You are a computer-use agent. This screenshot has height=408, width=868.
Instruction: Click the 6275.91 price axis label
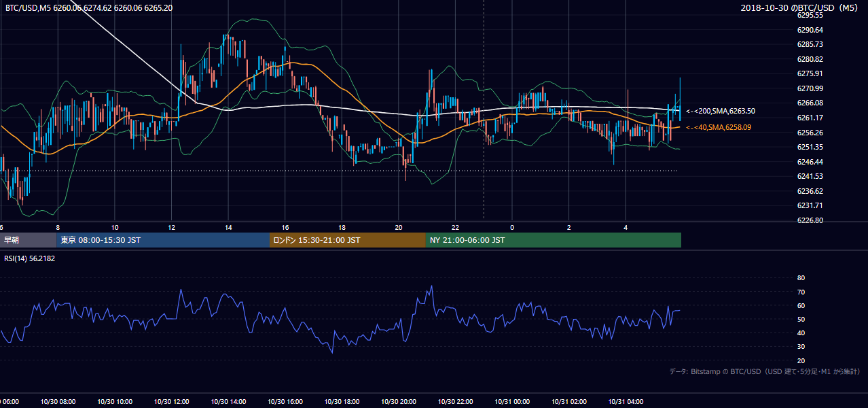click(810, 73)
